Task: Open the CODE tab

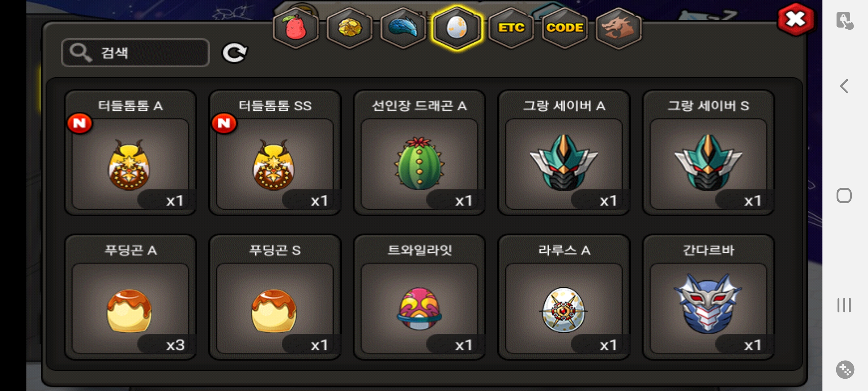Action: 565,28
